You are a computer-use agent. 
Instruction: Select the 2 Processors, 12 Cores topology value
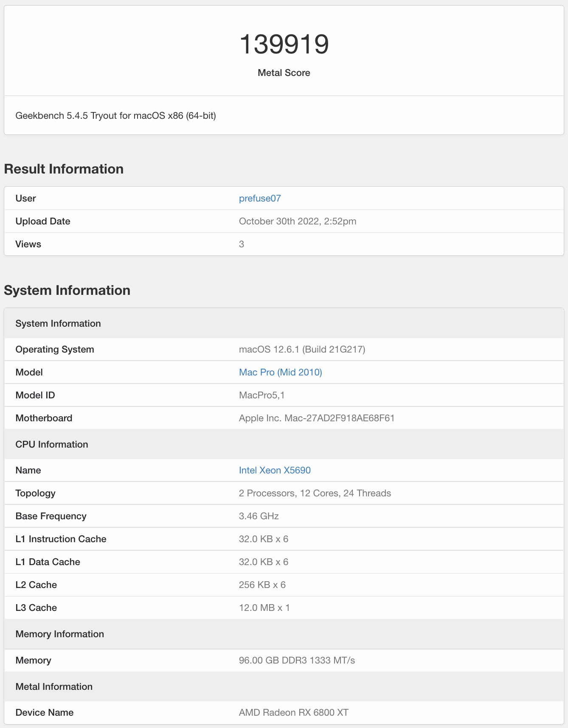click(315, 493)
